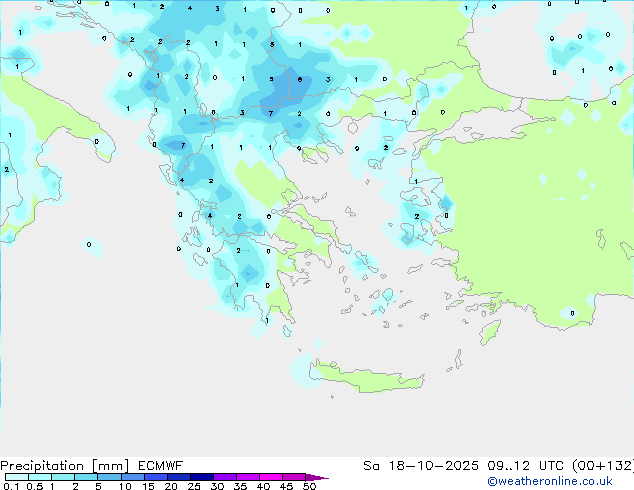Click the '25' legend scale label

194,486
